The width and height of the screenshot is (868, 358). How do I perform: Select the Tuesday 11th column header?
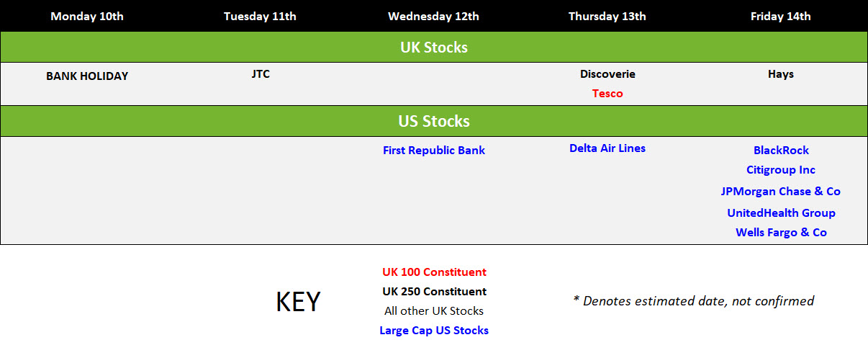pos(260,16)
